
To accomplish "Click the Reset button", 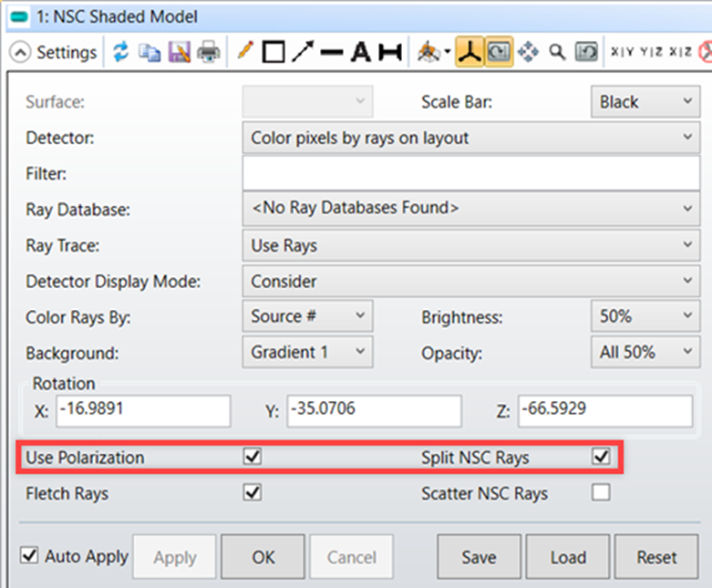I will coord(656,557).
